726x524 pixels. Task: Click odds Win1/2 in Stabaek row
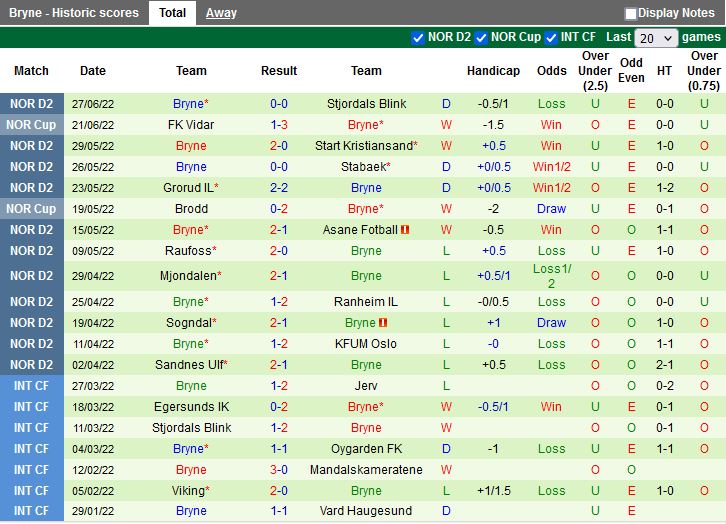pos(551,167)
